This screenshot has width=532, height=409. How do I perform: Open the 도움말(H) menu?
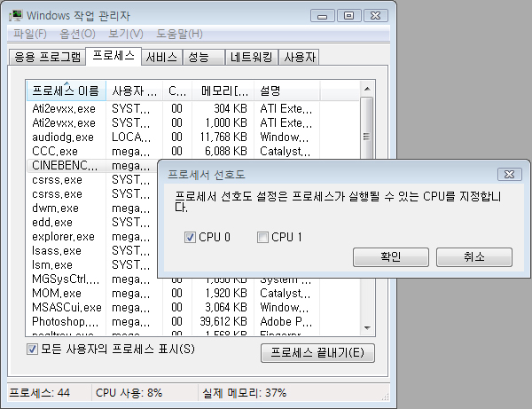point(179,34)
